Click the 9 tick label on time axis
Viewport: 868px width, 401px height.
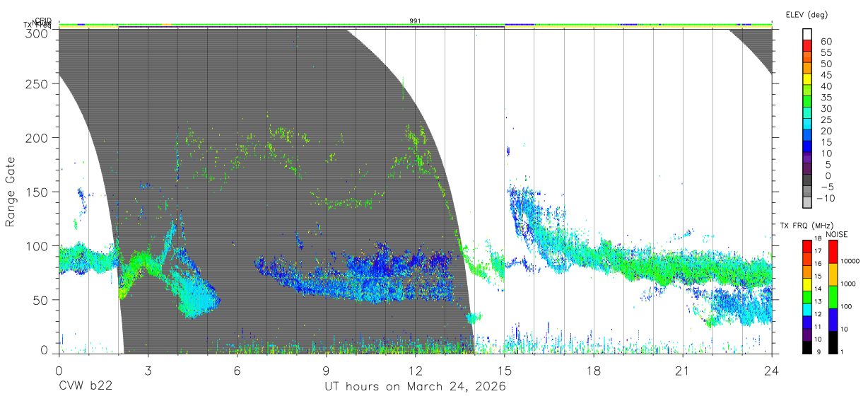[326, 371]
